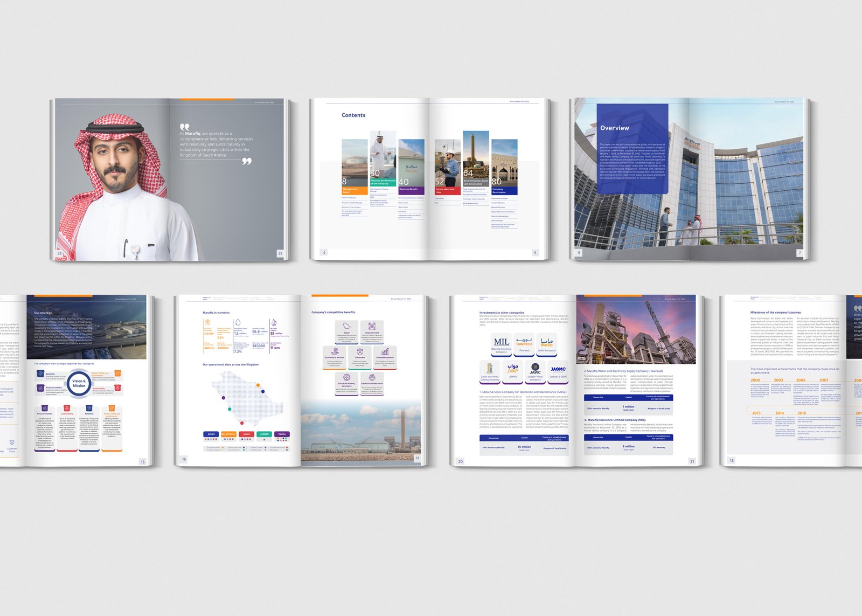Image resolution: width=862 pixels, height=616 pixels.
Task: Open the Company Governance contents section
Action: [x=504, y=190]
